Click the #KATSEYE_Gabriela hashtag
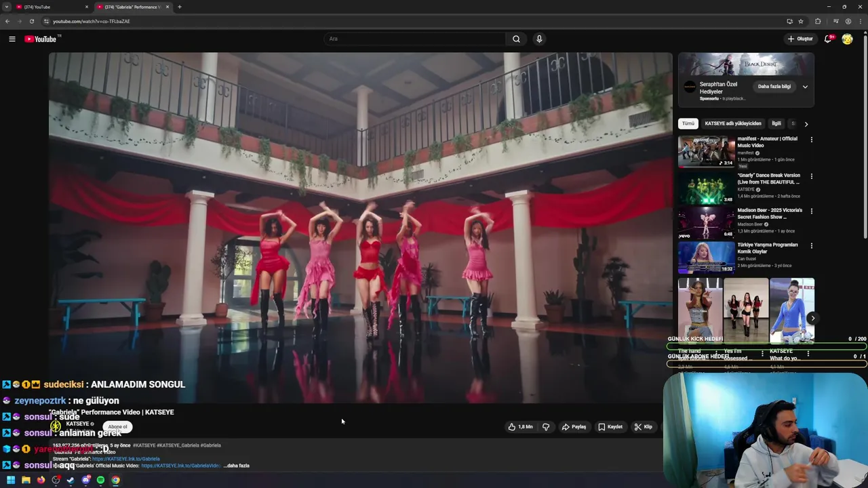868x488 pixels. [x=179, y=445]
